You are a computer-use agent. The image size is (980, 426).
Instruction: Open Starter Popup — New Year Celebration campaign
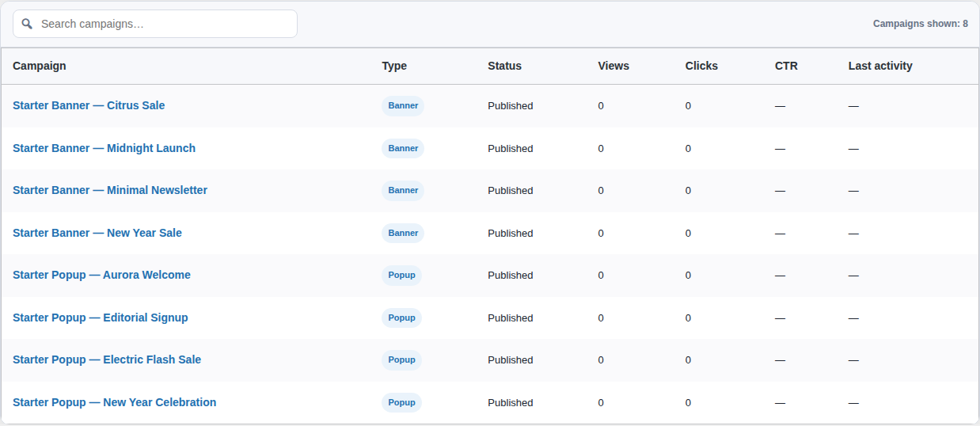pyautogui.click(x=115, y=402)
